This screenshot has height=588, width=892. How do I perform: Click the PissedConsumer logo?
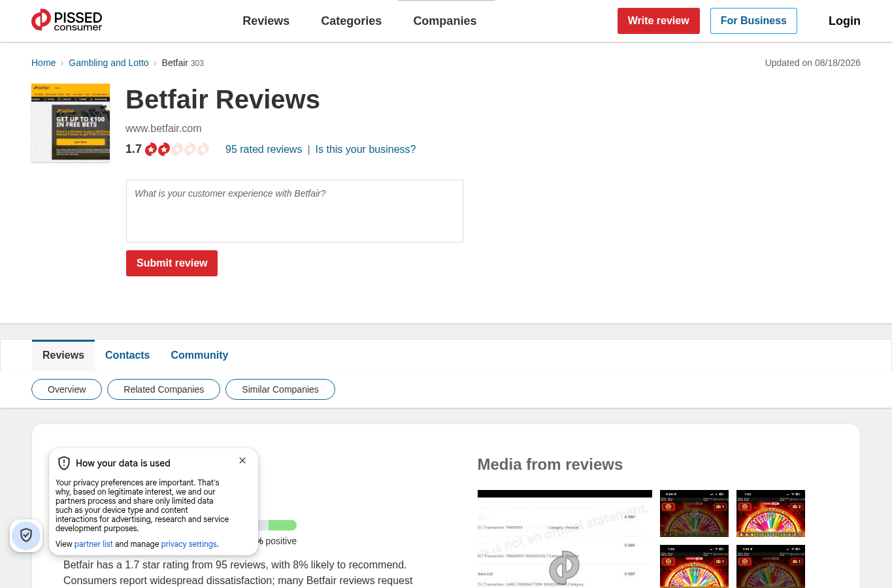(x=67, y=20)
